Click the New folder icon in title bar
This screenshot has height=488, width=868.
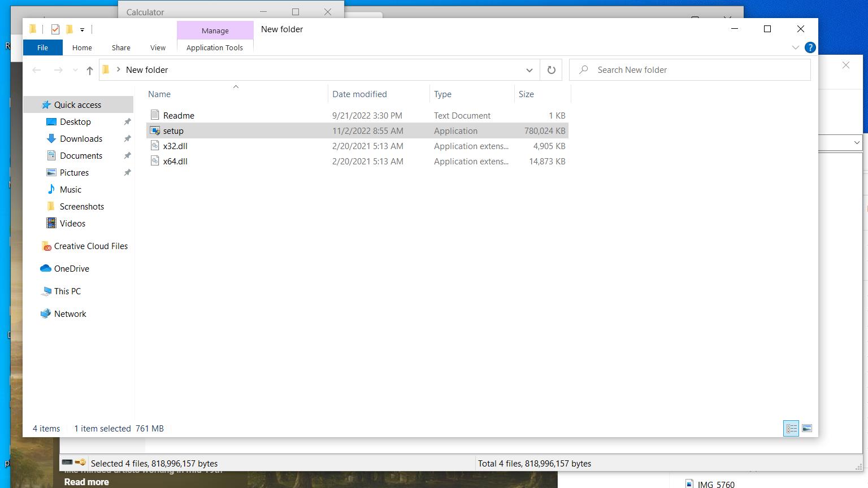70,29
